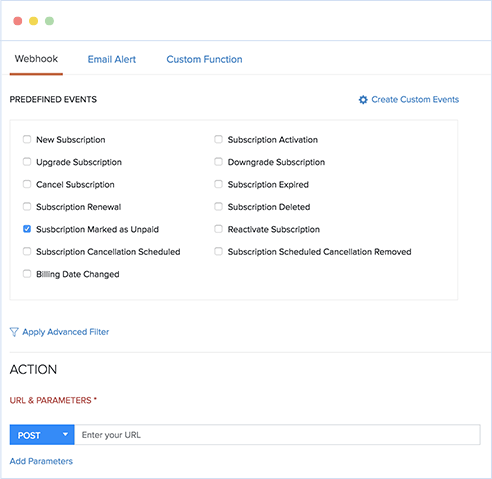The image size is (492, 479).
Task: Click the red close window dot
Action: (x=18, y=21)
